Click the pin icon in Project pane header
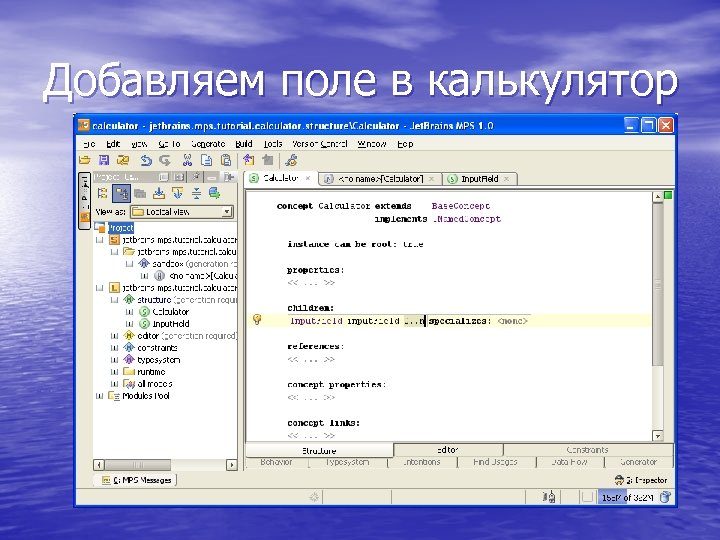Image resolution: width=720 pixels, height=540 pixels. coord(196,177)
